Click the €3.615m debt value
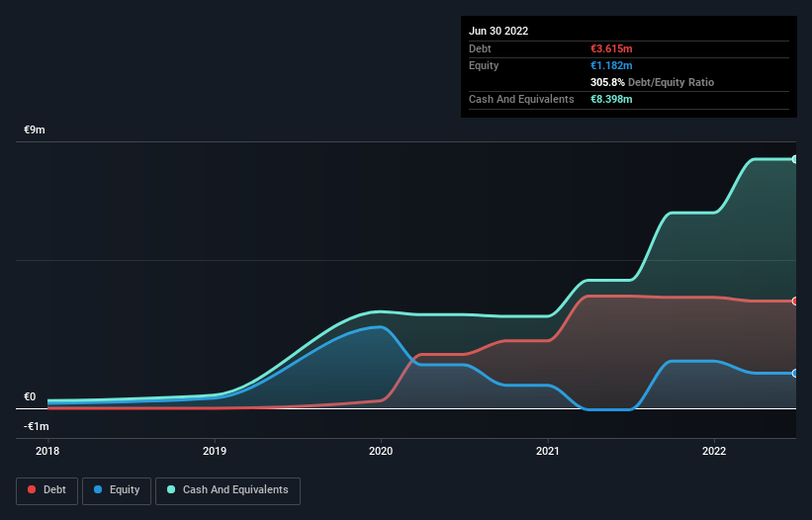This screenshot has width=812, height=520. point(611,48)
